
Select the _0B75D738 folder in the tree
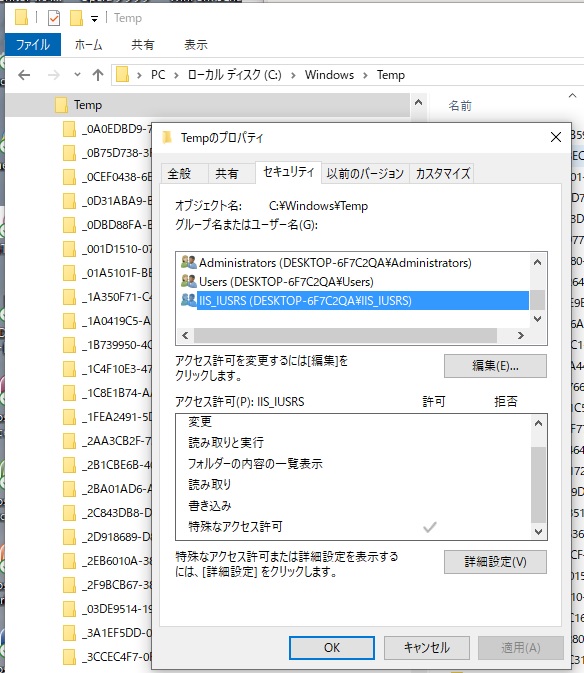107,153
